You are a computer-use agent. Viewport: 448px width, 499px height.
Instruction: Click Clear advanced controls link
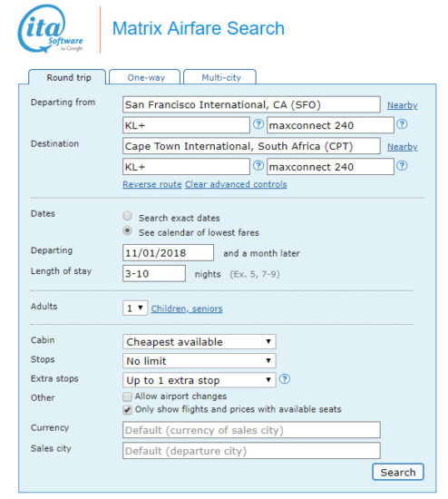pyautogui.click(x=236, y=184)
